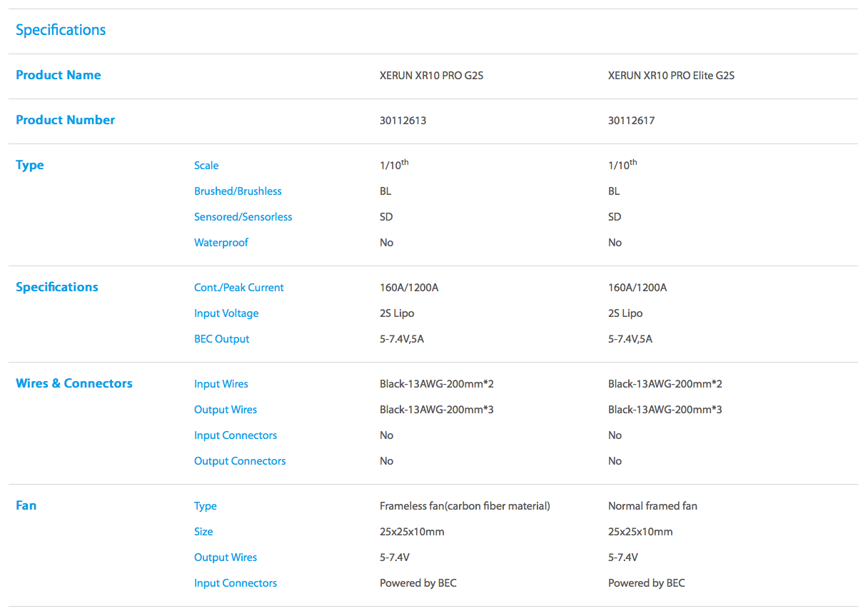Select 'Frameless fan(carbon fiber material)' text
The image size is (868, 616).
[465, 506]
